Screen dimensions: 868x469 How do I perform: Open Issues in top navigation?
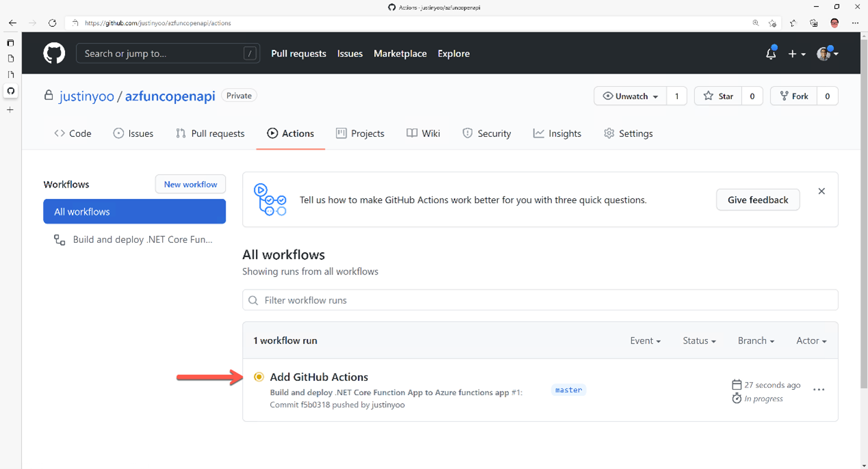[x=350, y=53]
